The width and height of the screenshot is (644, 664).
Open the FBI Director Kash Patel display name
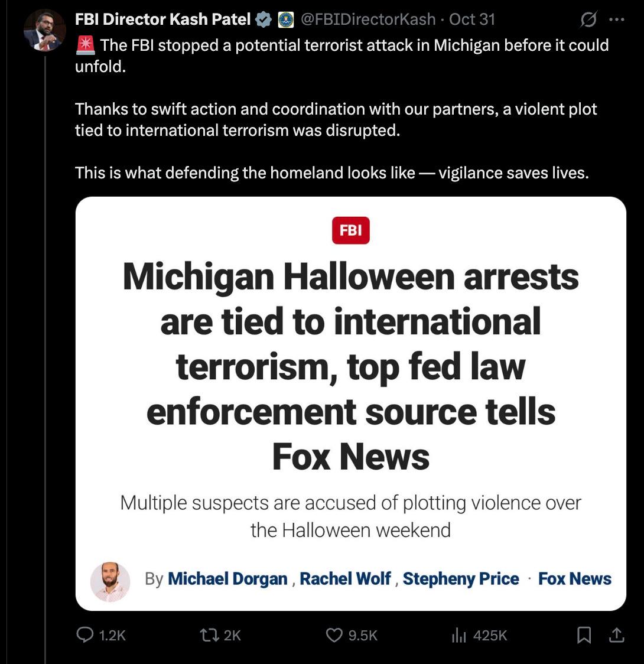163,19
